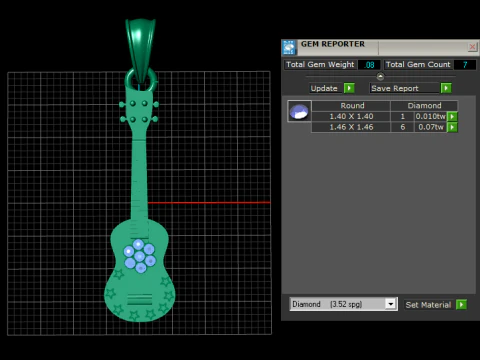Click green arrow for 0.07tw row
480x360 pixels.
pyautogui.click(x=452, y=127)
